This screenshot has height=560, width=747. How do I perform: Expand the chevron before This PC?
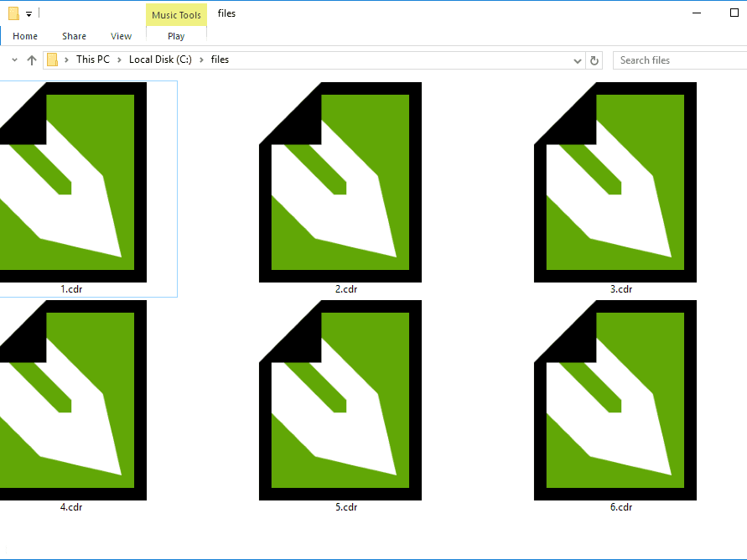[66, 60]
